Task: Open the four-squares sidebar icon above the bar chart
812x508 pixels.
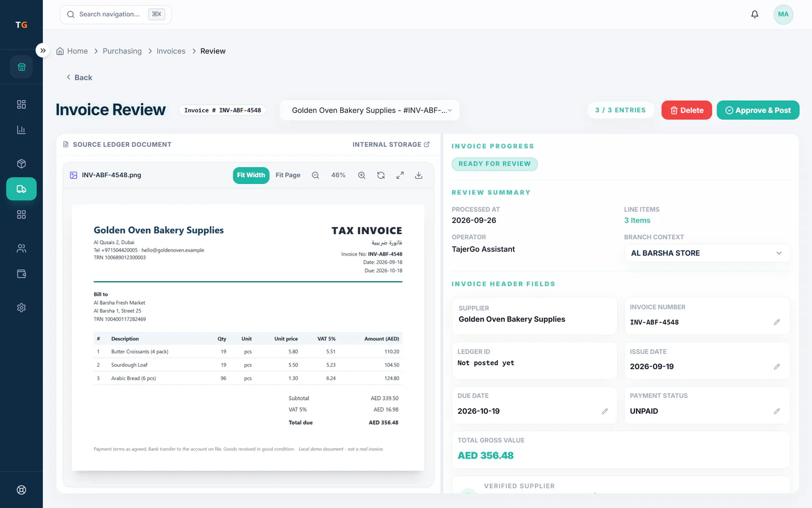Action: (21, 104)
